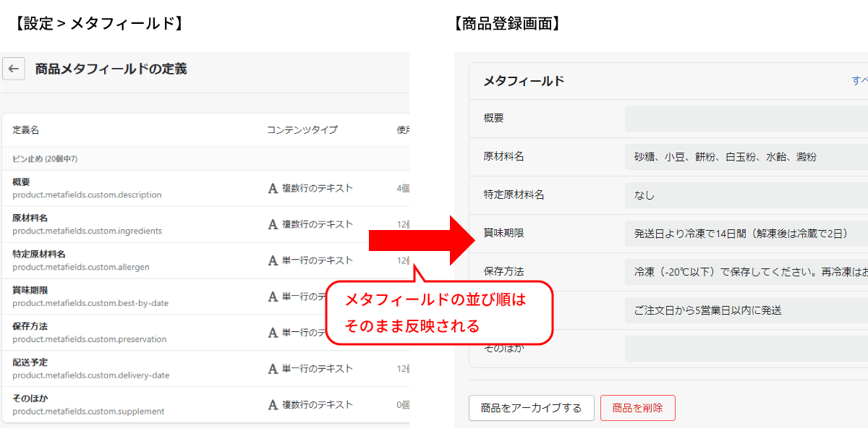
Task: Click product.metafields.custom.allergen key text
Action: pyautogui.click(x=81, y=267)
